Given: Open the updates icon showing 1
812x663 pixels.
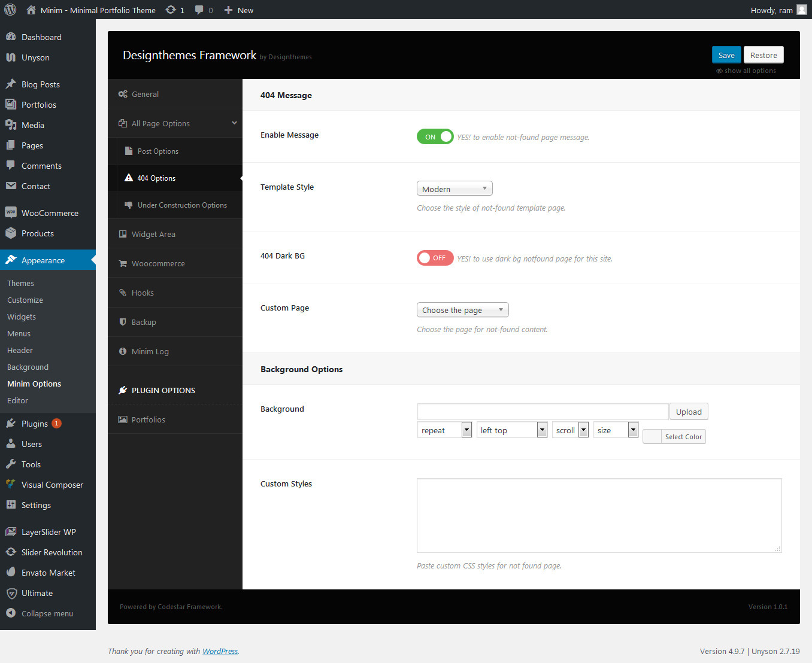Looking at the screenshot, I should click(171, 10).
